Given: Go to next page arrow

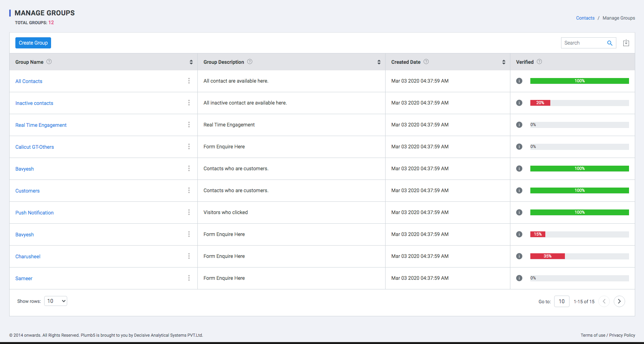Looking at the screenshot, I should 619,301.
